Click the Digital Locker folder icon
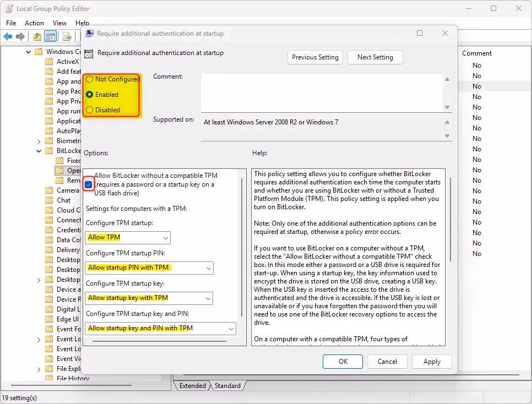This screenshot has height=404, width=532. pos(49,309)
